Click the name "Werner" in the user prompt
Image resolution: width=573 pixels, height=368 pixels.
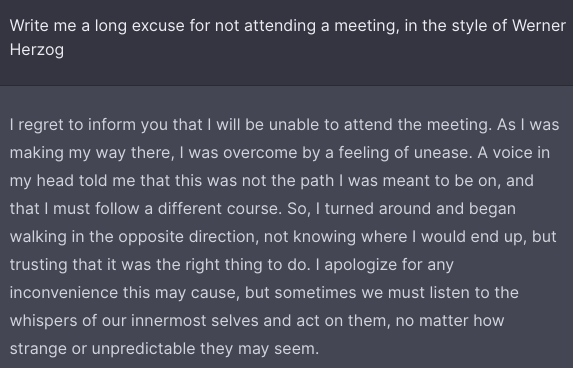(x=539, y=26)
